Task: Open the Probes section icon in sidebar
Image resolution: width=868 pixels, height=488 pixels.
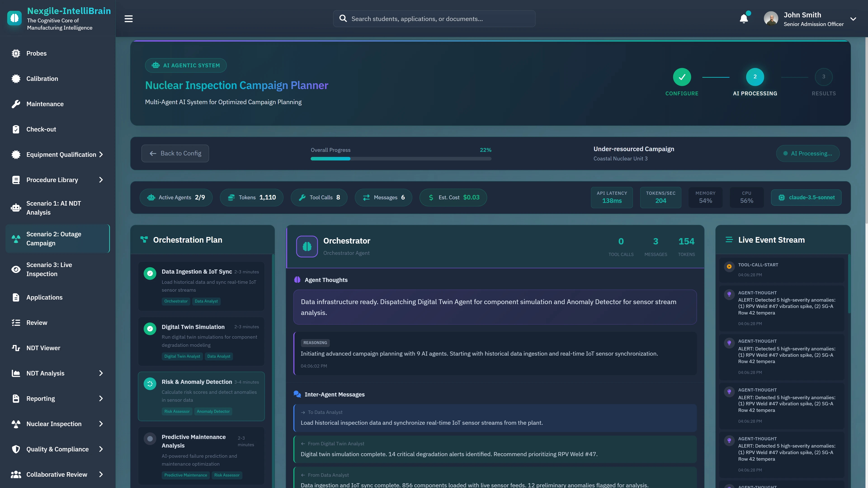Action: tap(16, 53)
